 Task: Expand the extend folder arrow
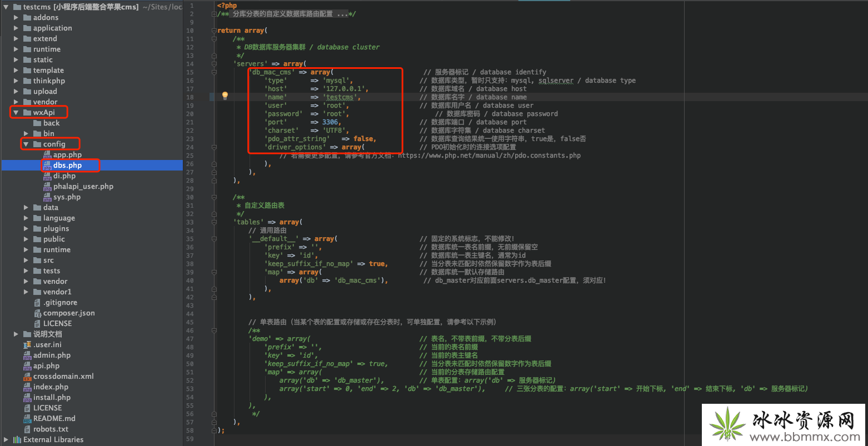click(16, 39)
